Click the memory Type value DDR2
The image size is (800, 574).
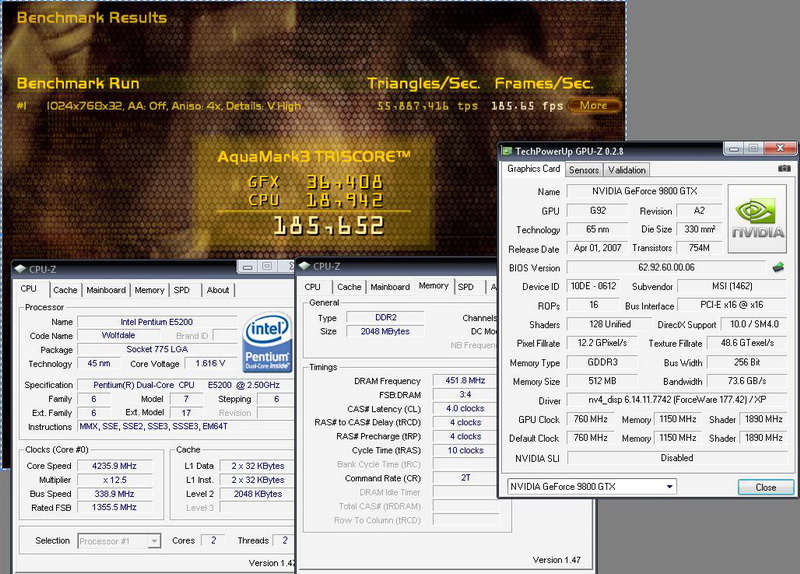(x=385, y=317)
